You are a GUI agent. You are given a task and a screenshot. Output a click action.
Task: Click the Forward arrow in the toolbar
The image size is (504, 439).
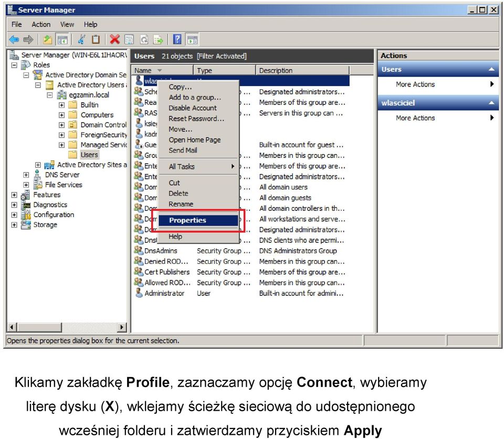28,39
